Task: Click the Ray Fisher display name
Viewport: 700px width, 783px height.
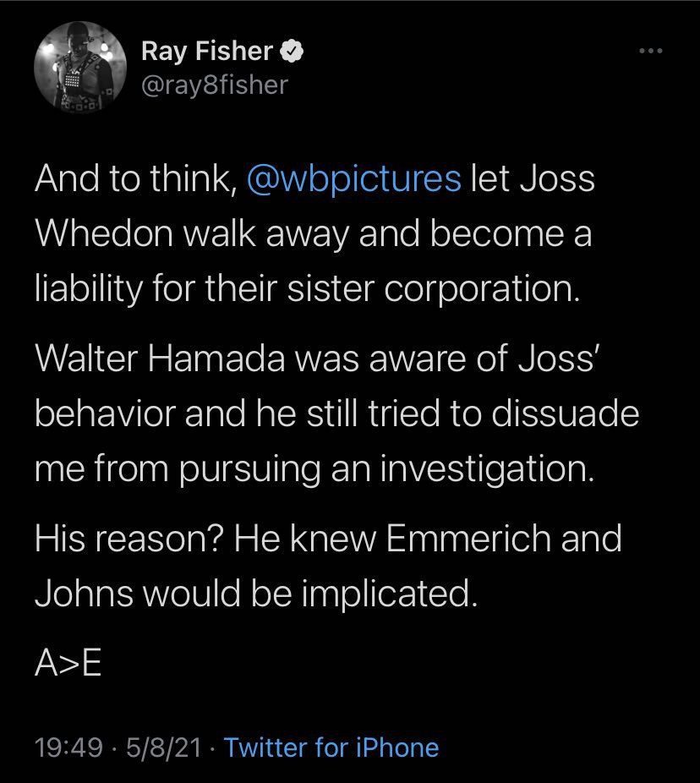Action: tap(206, 52)
